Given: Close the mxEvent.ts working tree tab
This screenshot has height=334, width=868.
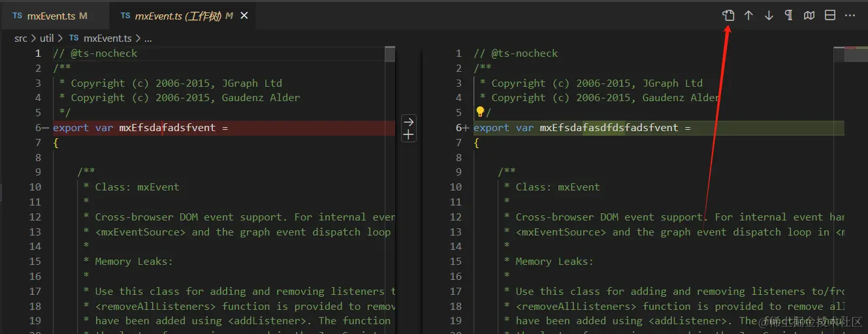Looking at the screenshot, I should 244,16.
